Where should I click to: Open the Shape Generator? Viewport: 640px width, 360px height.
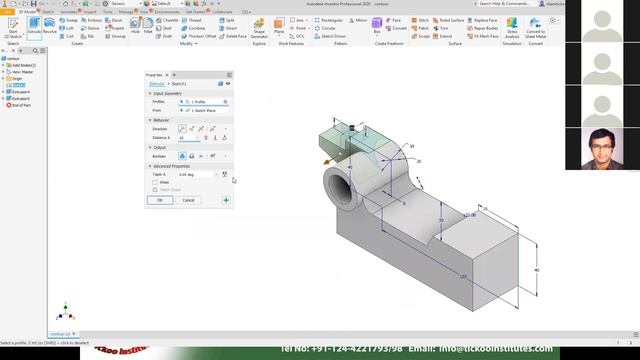[259, 28]
